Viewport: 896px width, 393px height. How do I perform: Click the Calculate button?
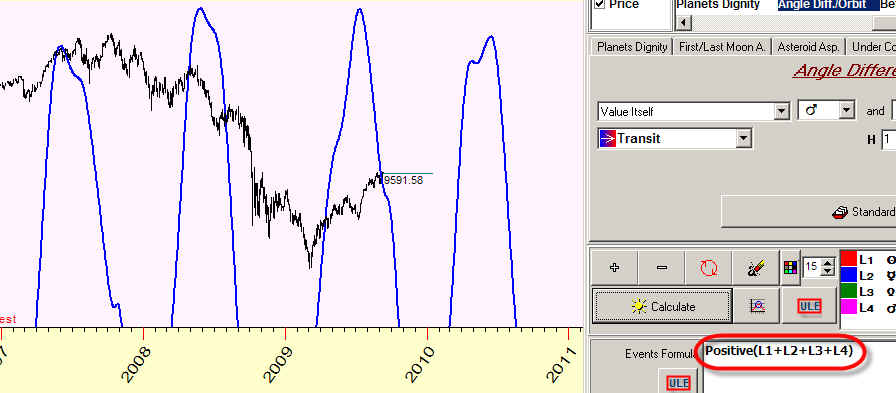[x=663, y=307]
